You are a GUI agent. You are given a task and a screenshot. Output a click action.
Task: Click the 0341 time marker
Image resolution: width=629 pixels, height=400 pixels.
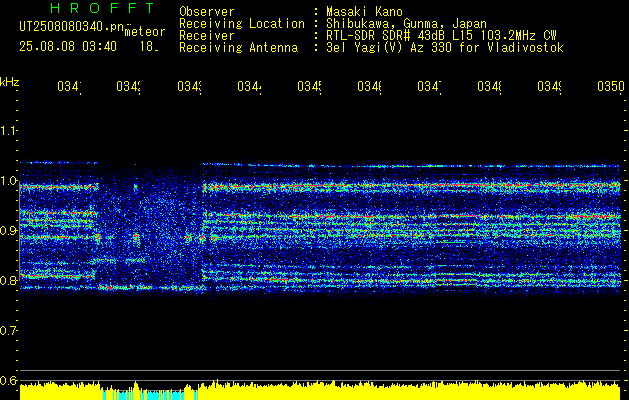69,87
